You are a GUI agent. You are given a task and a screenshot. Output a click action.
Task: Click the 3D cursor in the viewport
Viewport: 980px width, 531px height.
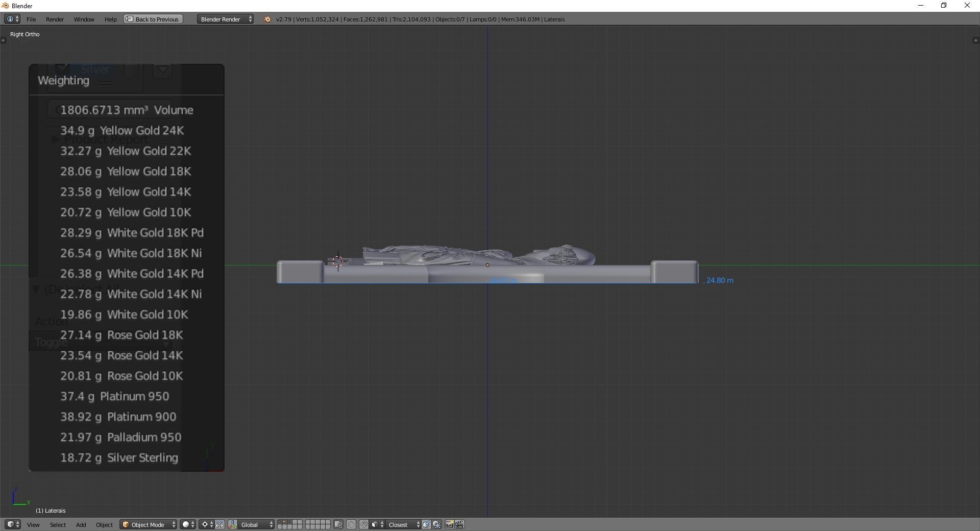[x=338, y=261]
